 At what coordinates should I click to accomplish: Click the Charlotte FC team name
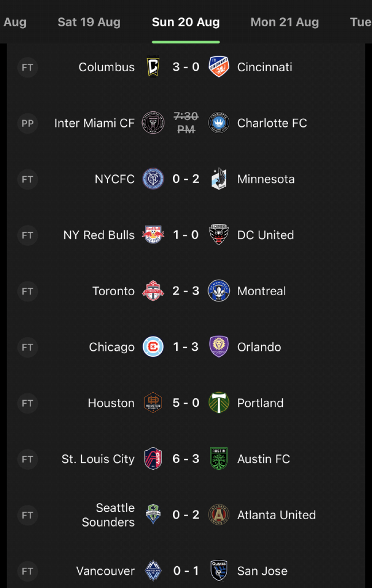tap(272, 123)
